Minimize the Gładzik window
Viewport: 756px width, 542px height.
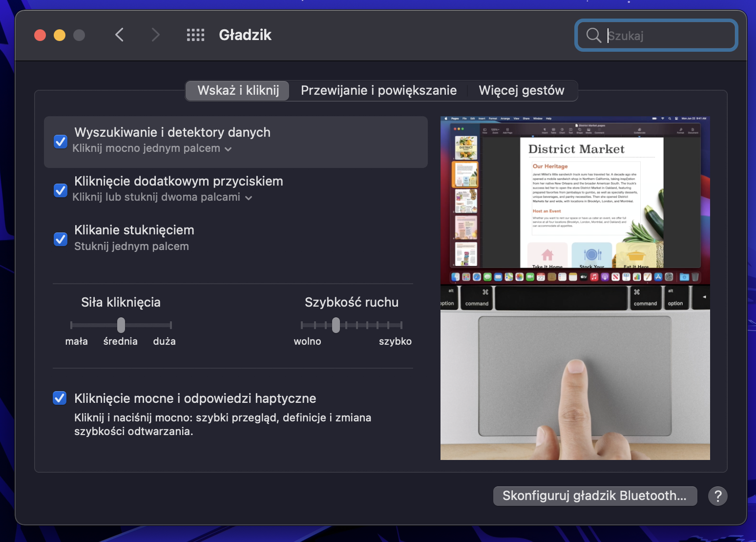click(60, 35)
